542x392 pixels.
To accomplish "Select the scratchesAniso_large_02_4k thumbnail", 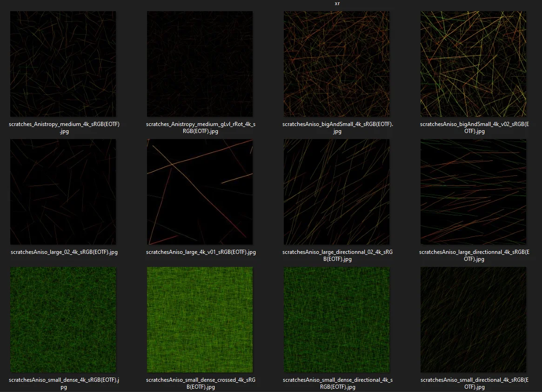I will coord(63,192).
